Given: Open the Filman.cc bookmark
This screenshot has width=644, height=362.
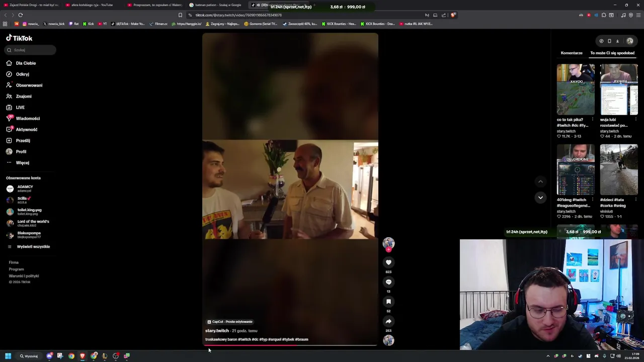Looking at the screenshot, I should [x=158, y=24].
